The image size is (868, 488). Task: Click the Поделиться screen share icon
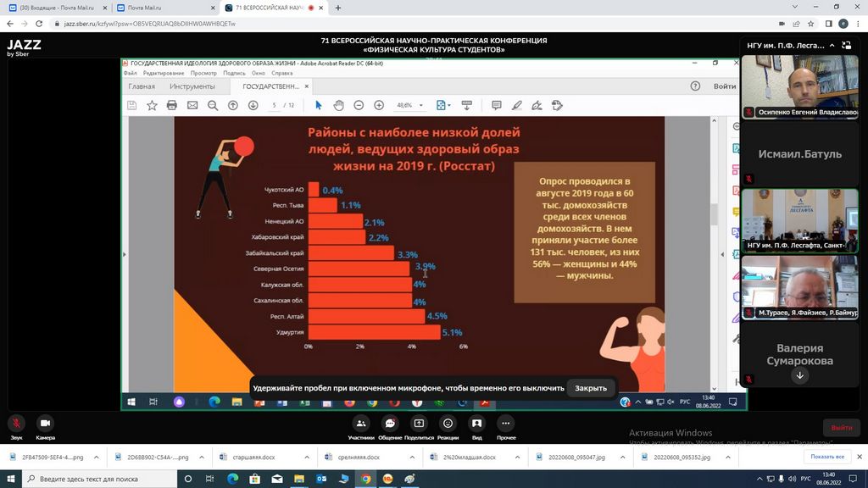pos(419,424)
